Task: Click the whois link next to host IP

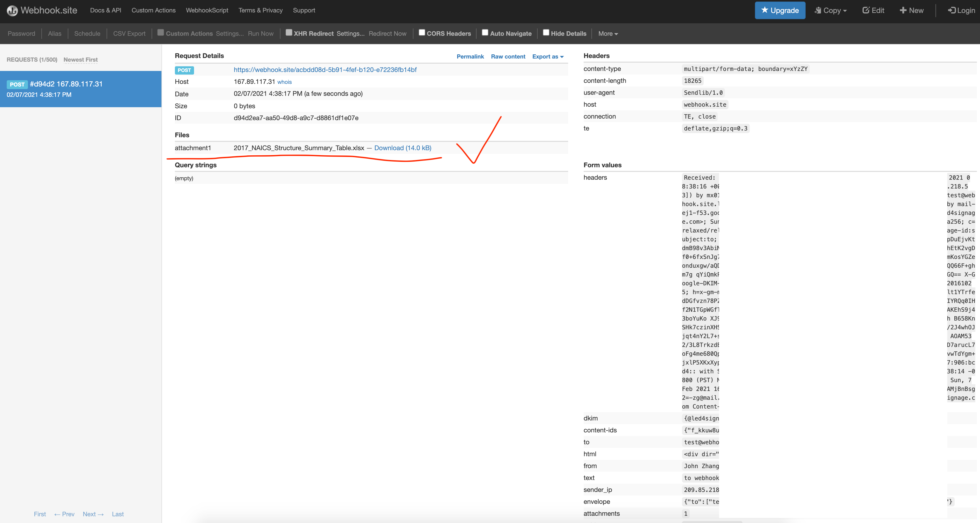Action: [284, 82]
